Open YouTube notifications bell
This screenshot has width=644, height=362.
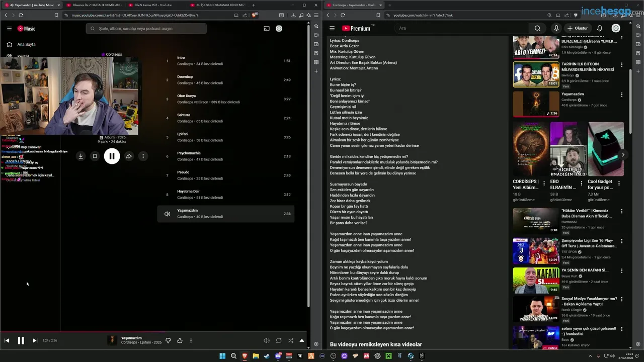[x=600, y=28]
